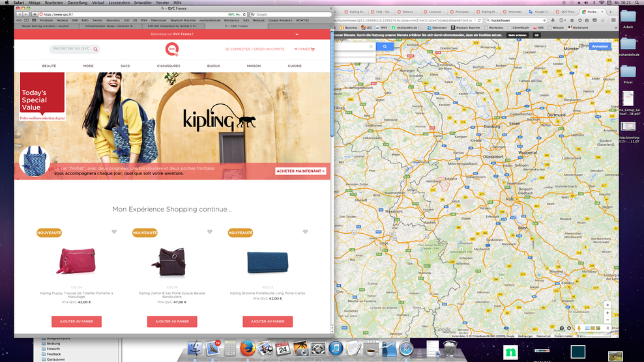Click SE CONNECTER / CRÉER UN COMPTE link
644x362 pixels.
click(255, 49)
